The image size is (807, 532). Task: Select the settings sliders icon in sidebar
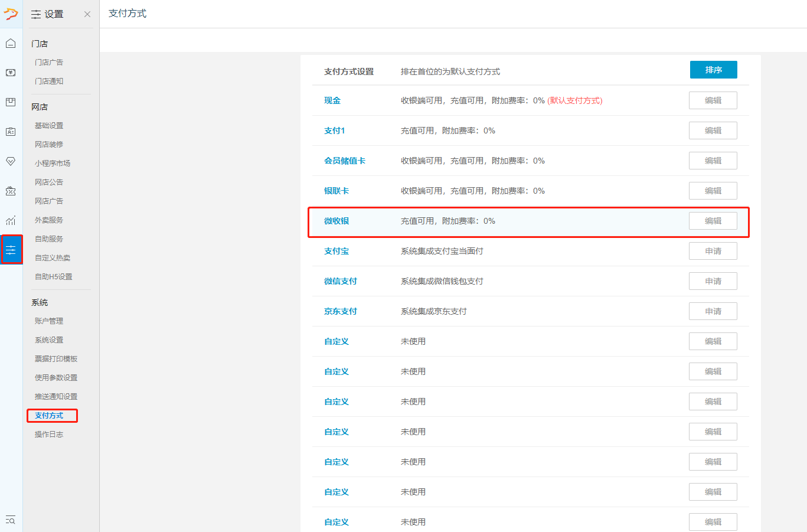click(x=11, y=250)
